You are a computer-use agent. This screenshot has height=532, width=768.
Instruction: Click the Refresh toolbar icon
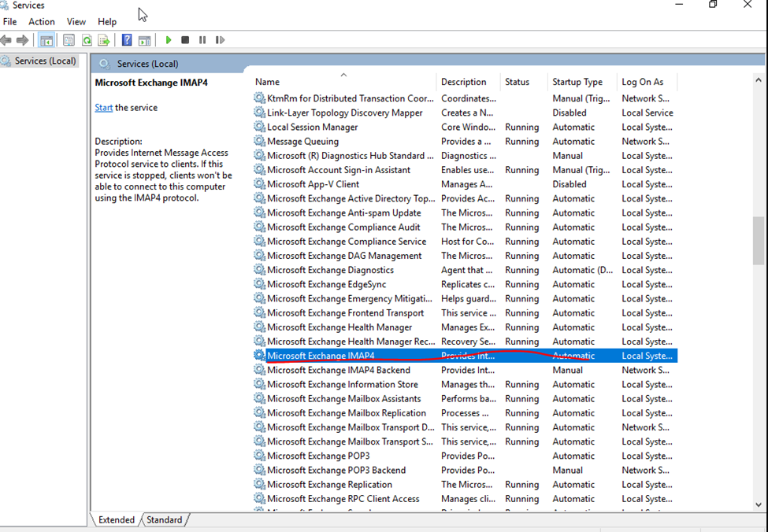[x=87, y=40]
